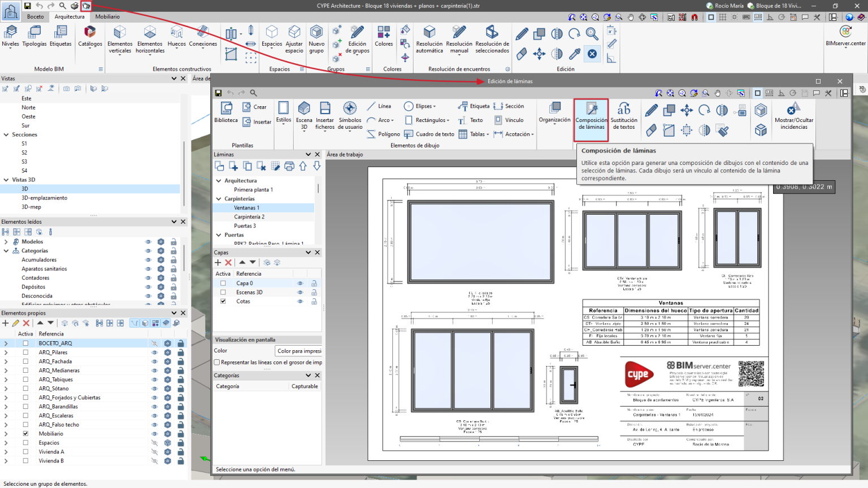Select Primera planta 1 sheet
Screen dimensions: 868x488
pyautogui.click(x=253, y=190)
